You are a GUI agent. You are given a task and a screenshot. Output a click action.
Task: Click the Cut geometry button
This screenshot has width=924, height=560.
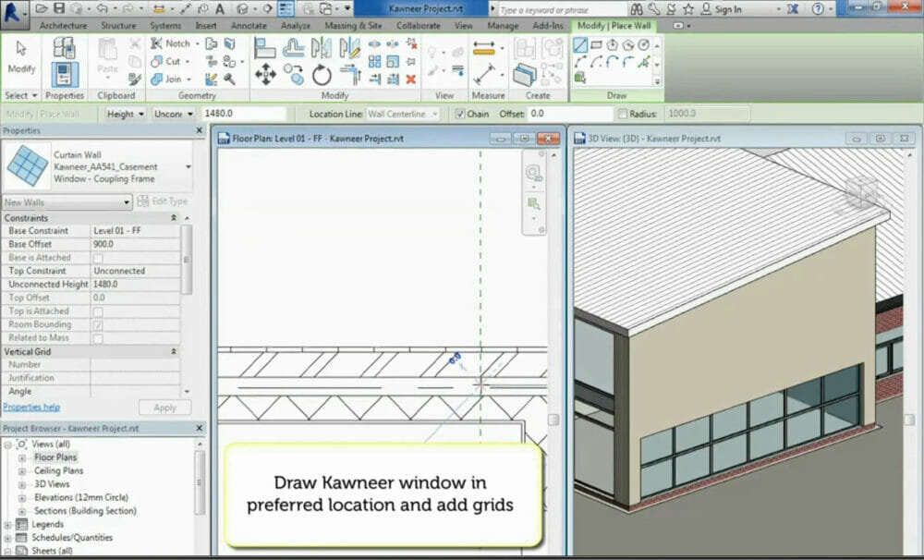[x=166, y=61]
